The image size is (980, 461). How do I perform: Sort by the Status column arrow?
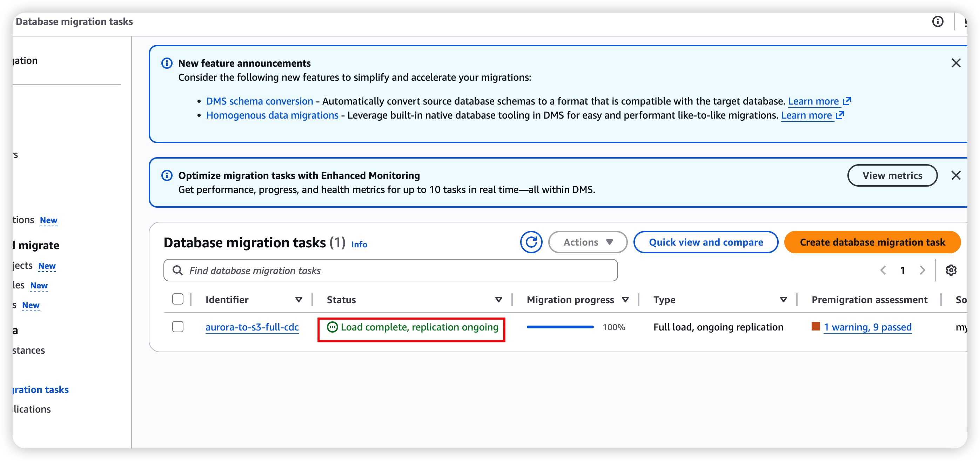[x=498, y=300]
